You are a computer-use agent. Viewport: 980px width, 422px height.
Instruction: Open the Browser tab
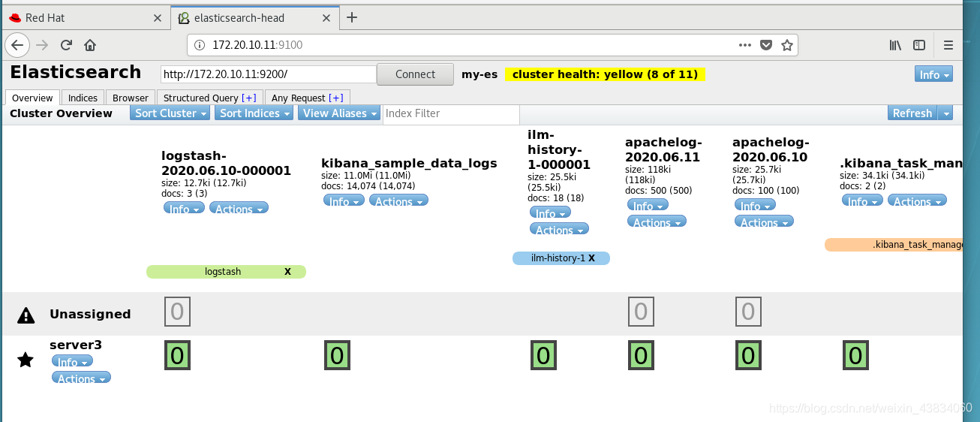131,98
